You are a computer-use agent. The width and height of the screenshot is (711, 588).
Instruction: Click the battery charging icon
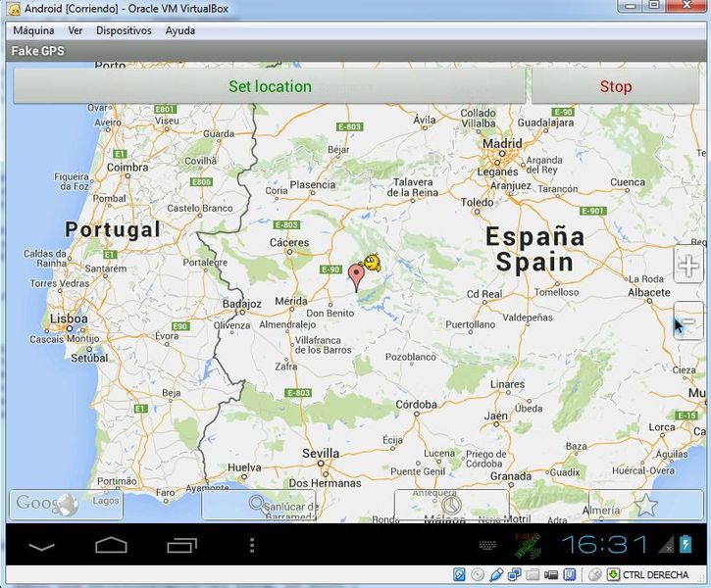686,544
